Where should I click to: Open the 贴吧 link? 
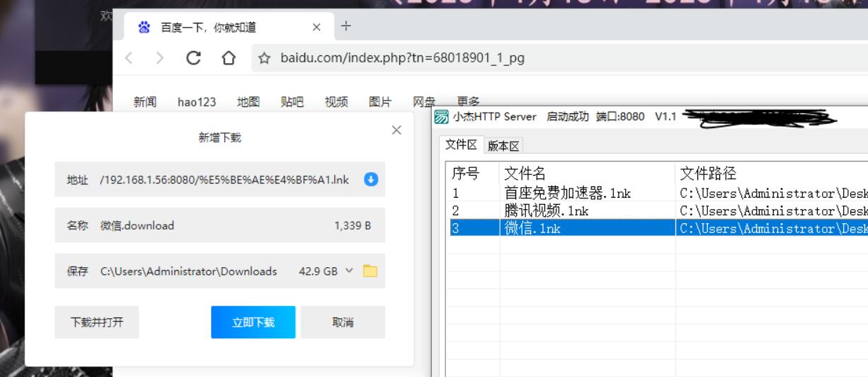pos(292,102)
